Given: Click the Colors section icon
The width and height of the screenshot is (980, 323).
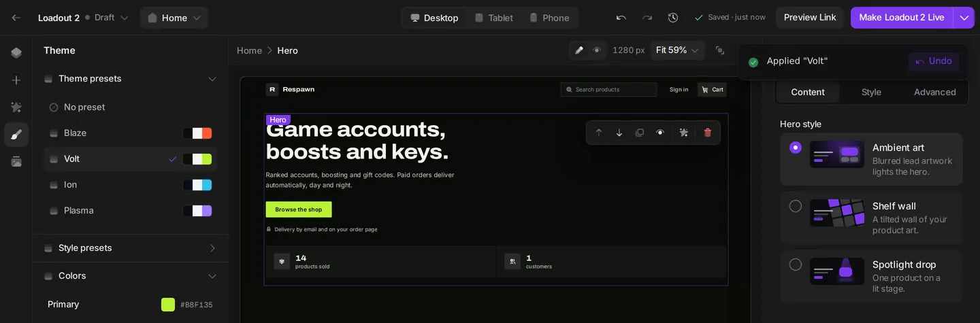Looking at the screenshot, I should [48, 276].
